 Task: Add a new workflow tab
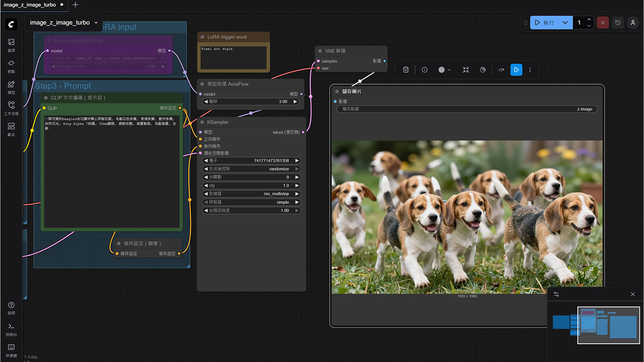(x=75, y=5)
